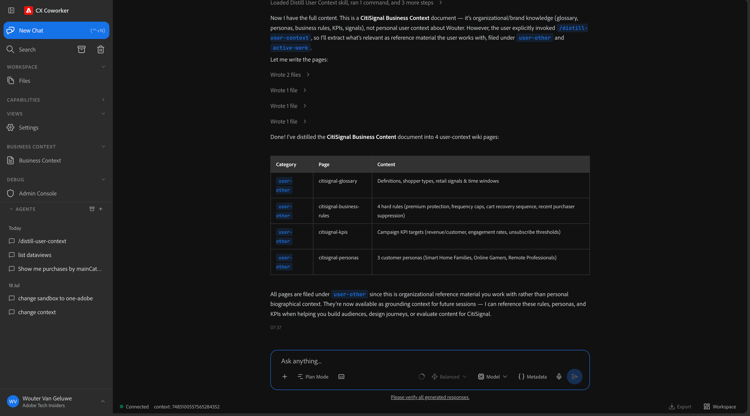
Task: Open Admin Console from the sidebar
Action: click(37, 194)
